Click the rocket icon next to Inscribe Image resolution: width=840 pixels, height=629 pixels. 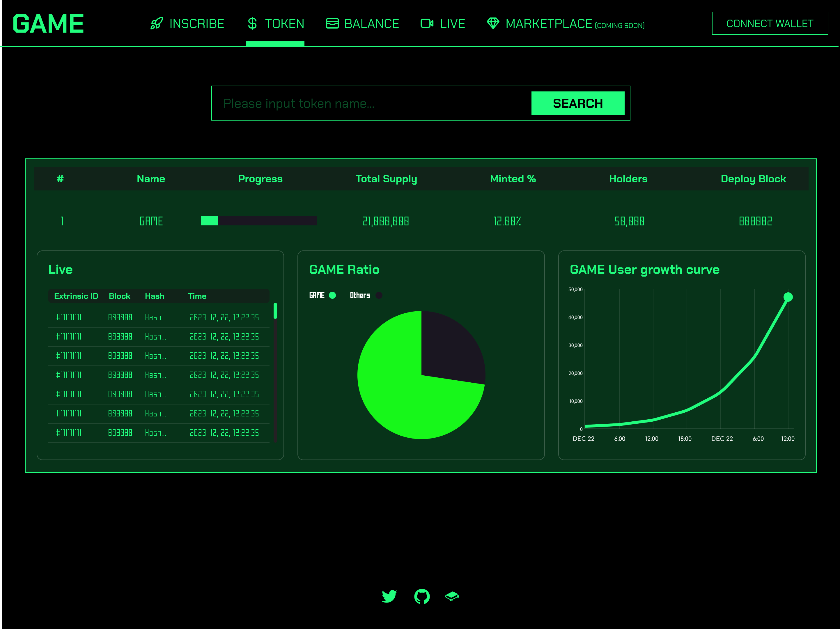click(x=157, y=24)
